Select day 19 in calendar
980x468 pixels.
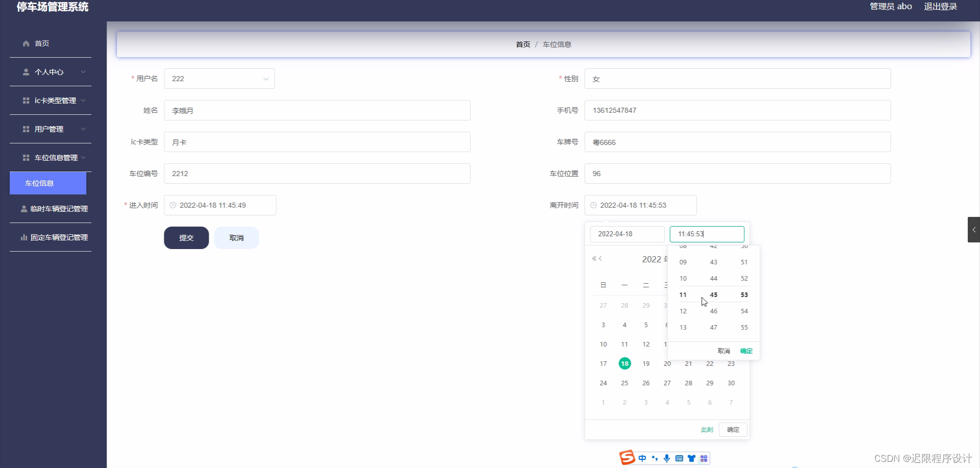[646, 363]
